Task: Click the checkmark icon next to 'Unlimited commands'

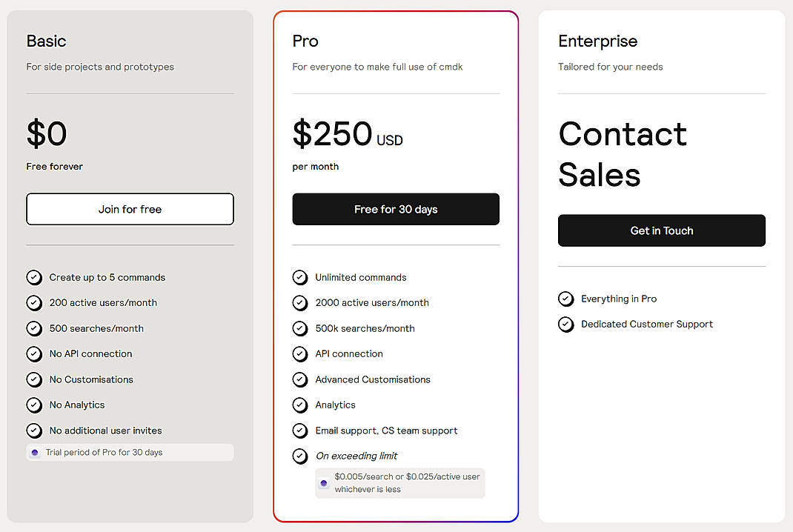Action: pyautogui.click(x=300, y=277)
